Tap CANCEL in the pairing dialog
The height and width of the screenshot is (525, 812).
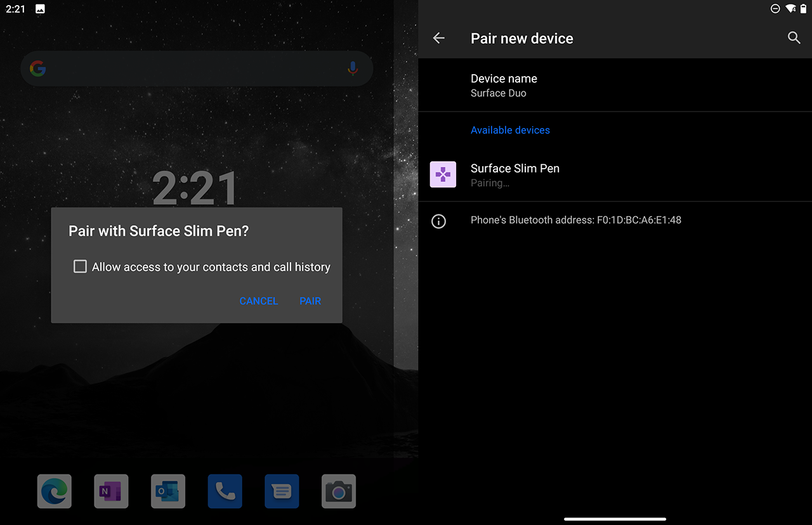(258, 301)
